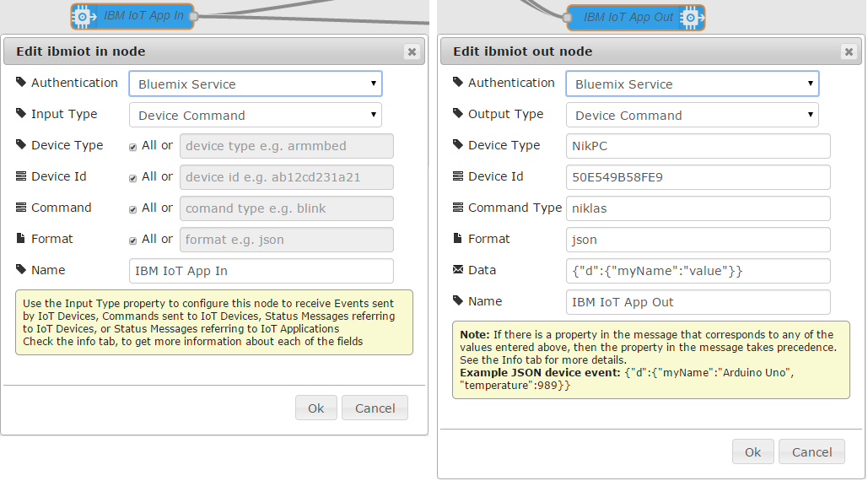Screen dimensions: 868x481
Task: Click tag icon beside Name in out-node dialog
Action: (x=458, y=300)
